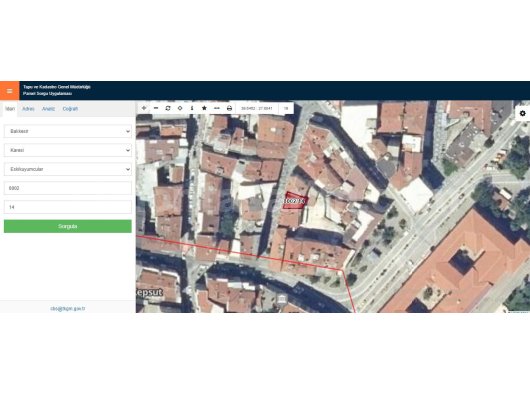Image resolution: width=530 pixels, height=393 pixels.
Task: Switch to the Adres tab
Action: [28, 109]
